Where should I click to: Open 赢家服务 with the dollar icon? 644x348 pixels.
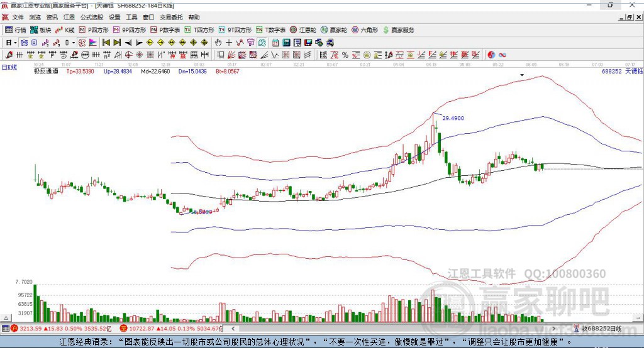click(x=398, y=30)
